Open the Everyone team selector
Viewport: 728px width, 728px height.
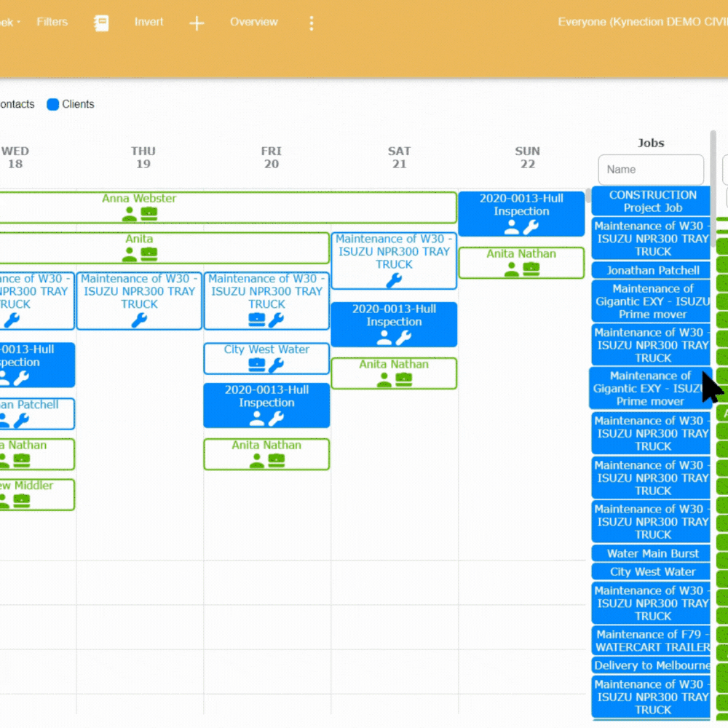643,22
